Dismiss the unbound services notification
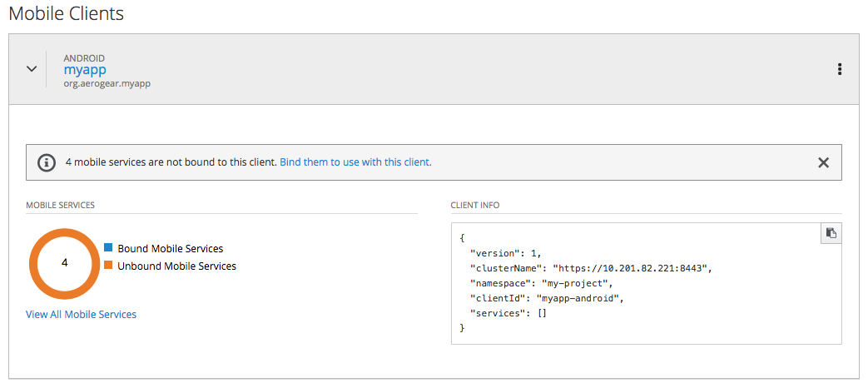This screenshot has width=868, height=388. pos(824,162)
